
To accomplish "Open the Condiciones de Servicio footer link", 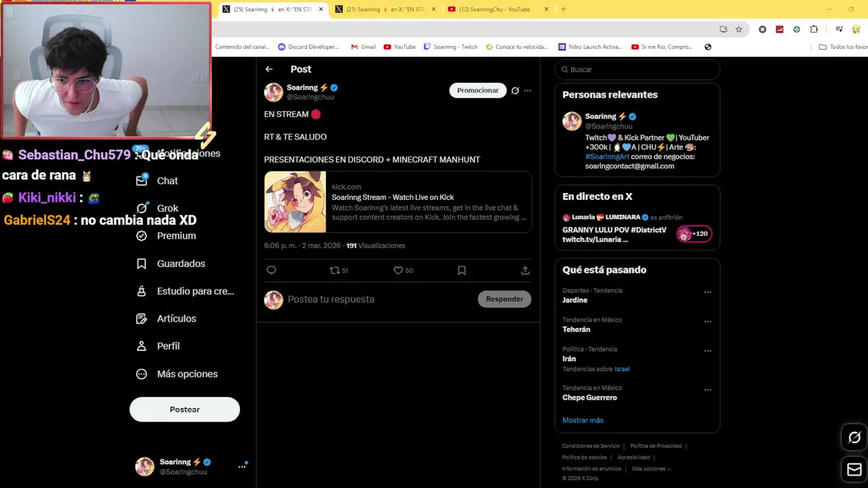I will pos(591,446).
